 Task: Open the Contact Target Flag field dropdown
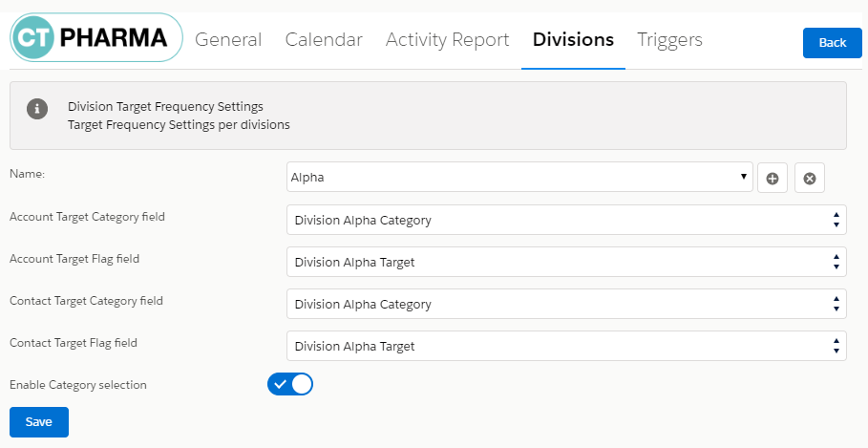(x=566, y=346)
